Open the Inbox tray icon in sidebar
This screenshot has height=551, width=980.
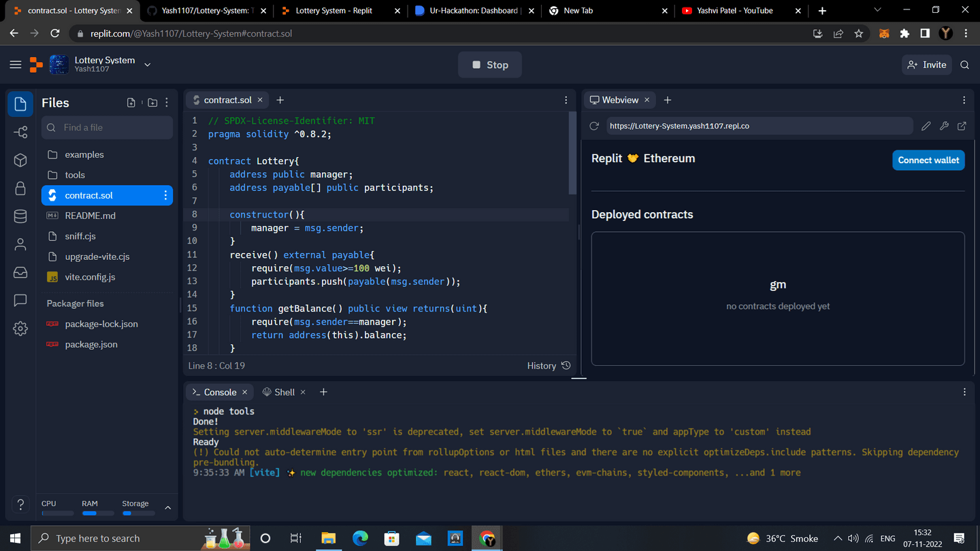click(x=20, y=272)
